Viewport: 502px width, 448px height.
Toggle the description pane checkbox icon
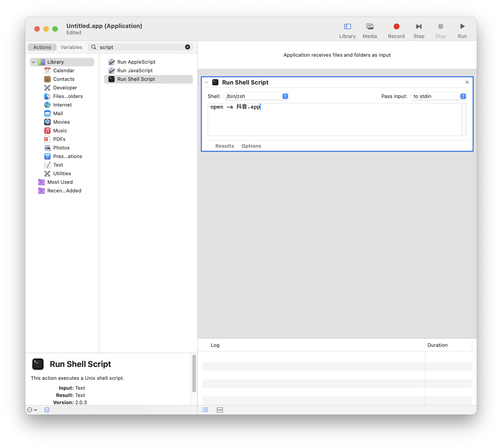(x=47, y=410)
